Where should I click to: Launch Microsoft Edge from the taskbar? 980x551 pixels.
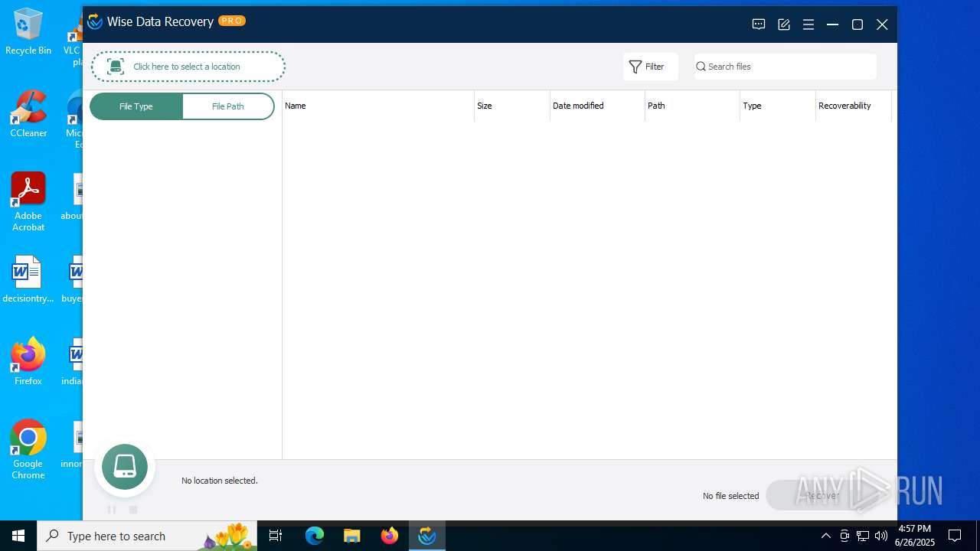(x=315, y=536)
